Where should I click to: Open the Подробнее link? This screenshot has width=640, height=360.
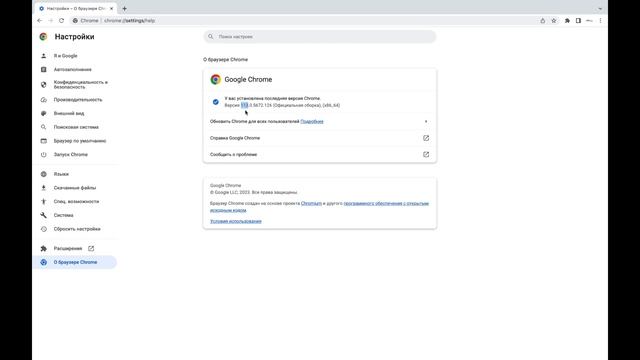(312, 121)
